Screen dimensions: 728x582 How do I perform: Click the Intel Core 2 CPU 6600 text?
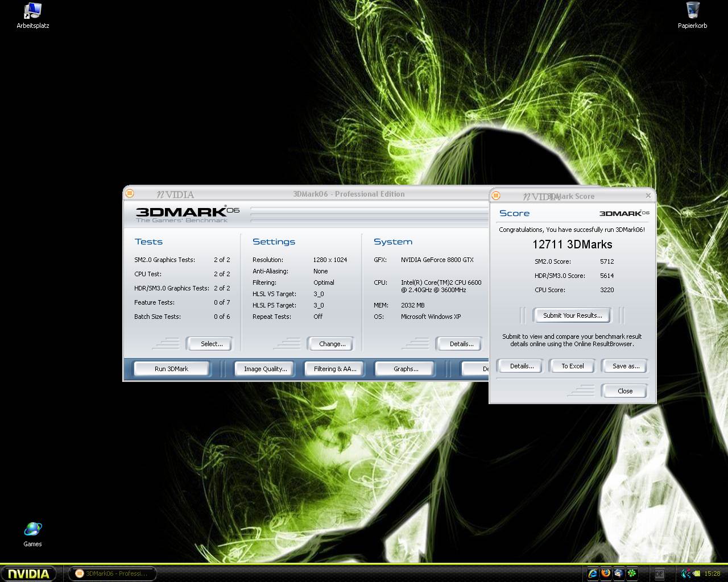[441, 286]
